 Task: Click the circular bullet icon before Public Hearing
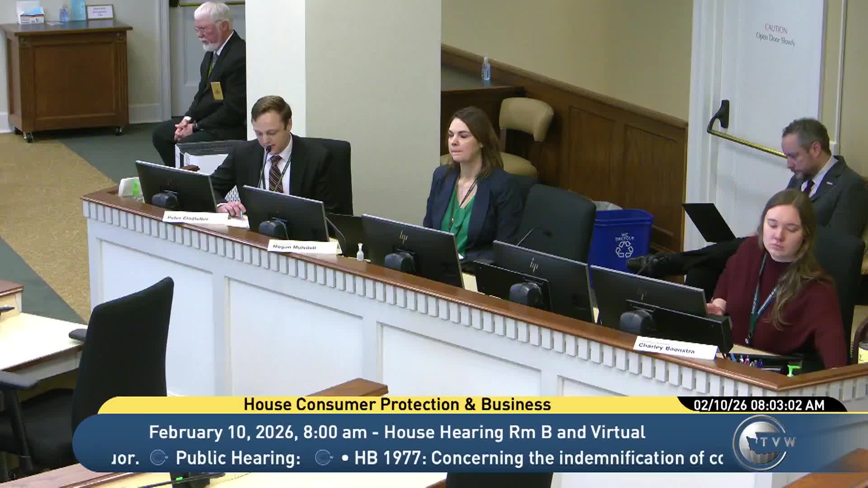pos(158,458)
